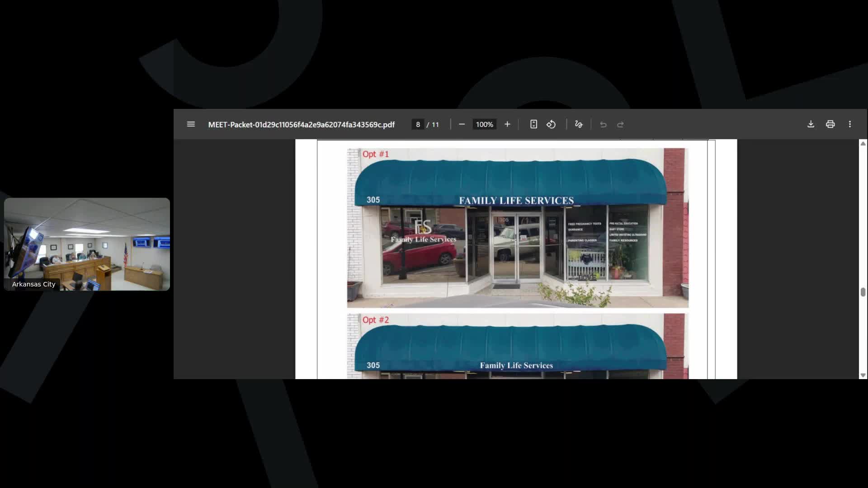
Task: Click the vertical scrollbar thumb
Action: coord(863,292)
